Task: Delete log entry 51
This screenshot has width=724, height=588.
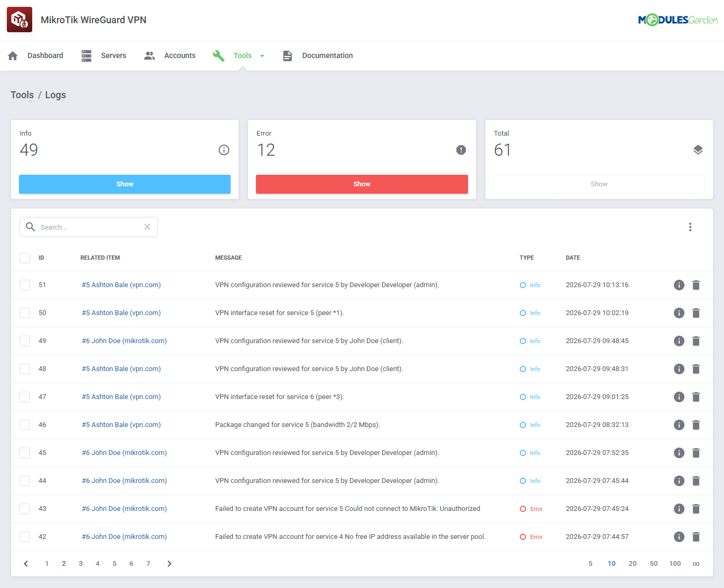Action: 696,285
